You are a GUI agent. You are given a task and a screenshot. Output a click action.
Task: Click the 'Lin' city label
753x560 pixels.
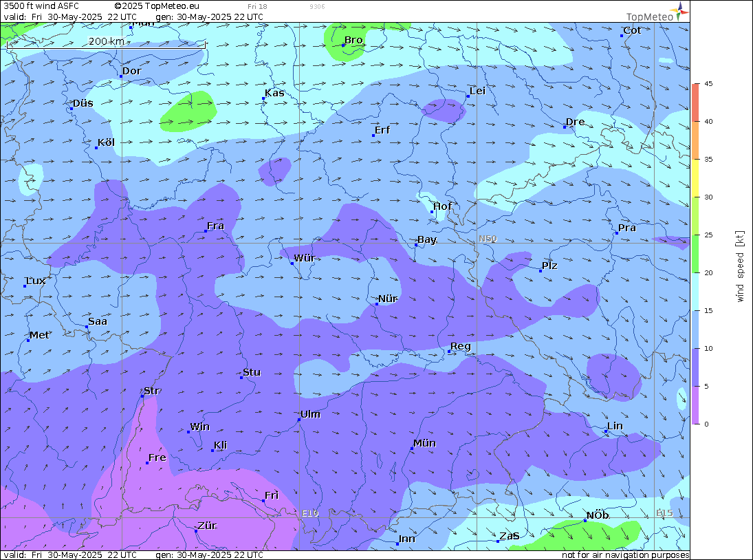pyautogui.click(x=615, y=426)
